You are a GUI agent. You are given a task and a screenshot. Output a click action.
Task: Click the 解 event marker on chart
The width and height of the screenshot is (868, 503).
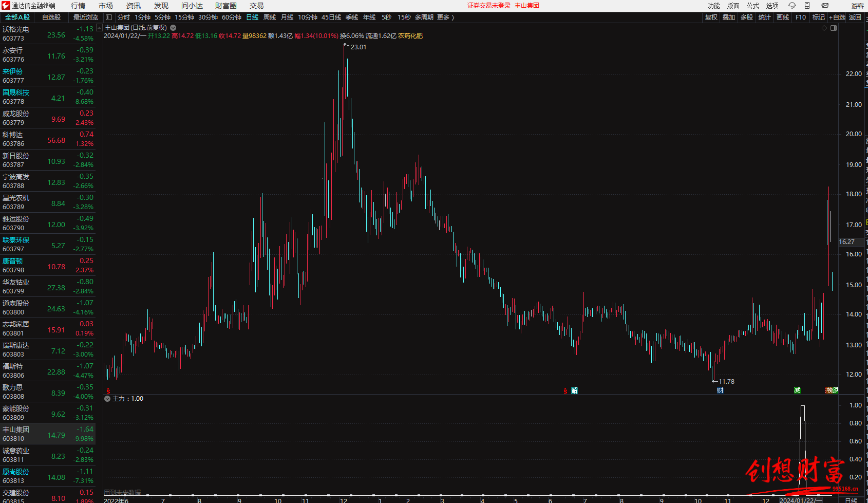574,391
